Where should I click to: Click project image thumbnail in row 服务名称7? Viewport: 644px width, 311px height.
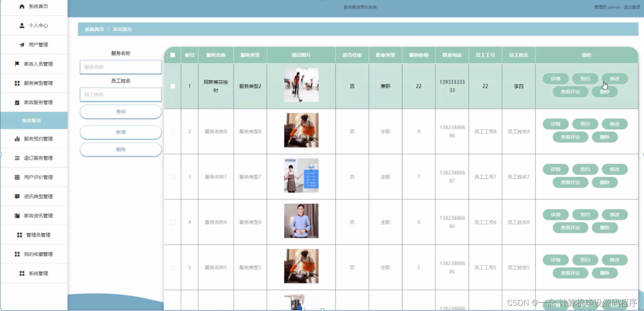(301, 176)
